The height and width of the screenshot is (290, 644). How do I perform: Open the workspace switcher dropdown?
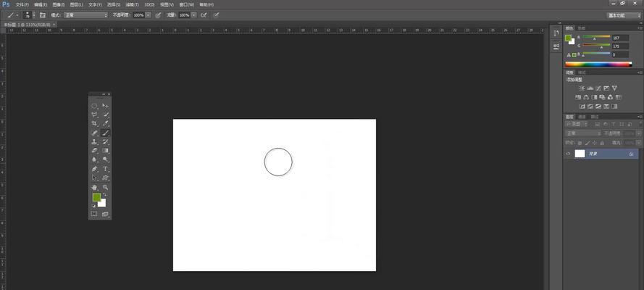click(x=624, y=15)
